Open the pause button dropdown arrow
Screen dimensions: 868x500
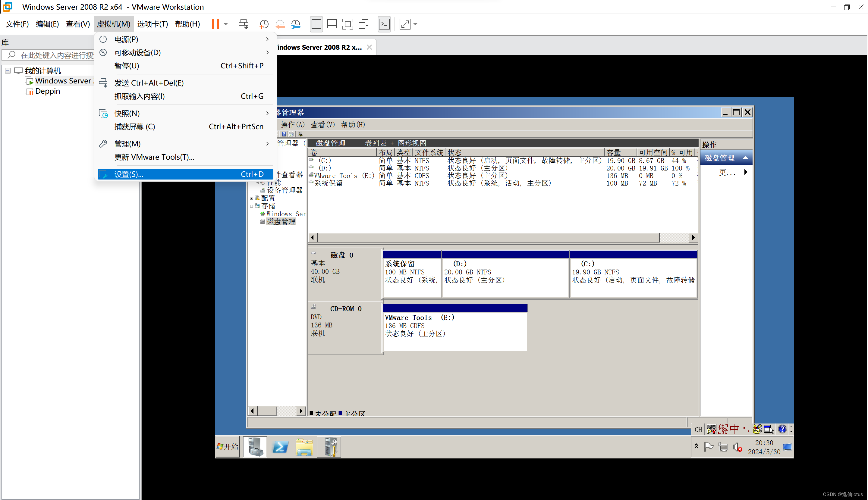225,24
